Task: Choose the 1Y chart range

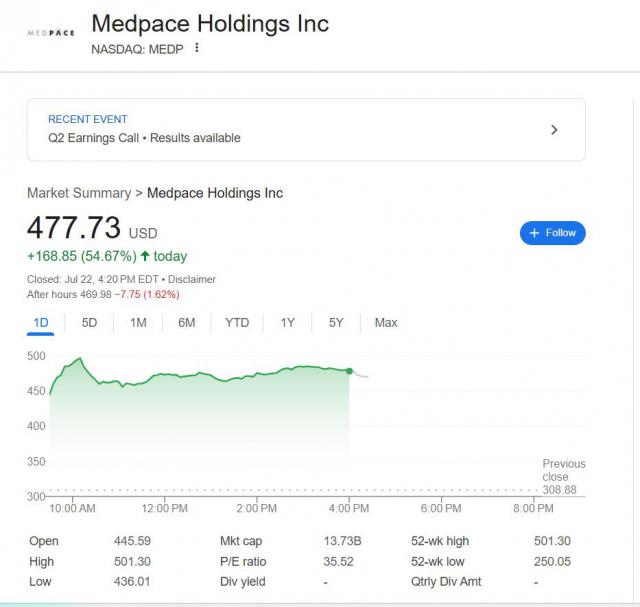Action: [288, 322]
